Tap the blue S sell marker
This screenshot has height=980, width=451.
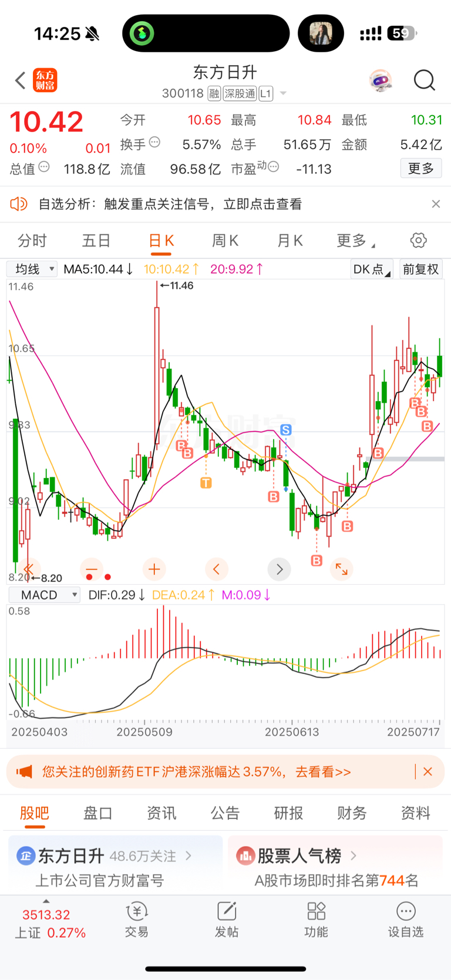(286, 430)
